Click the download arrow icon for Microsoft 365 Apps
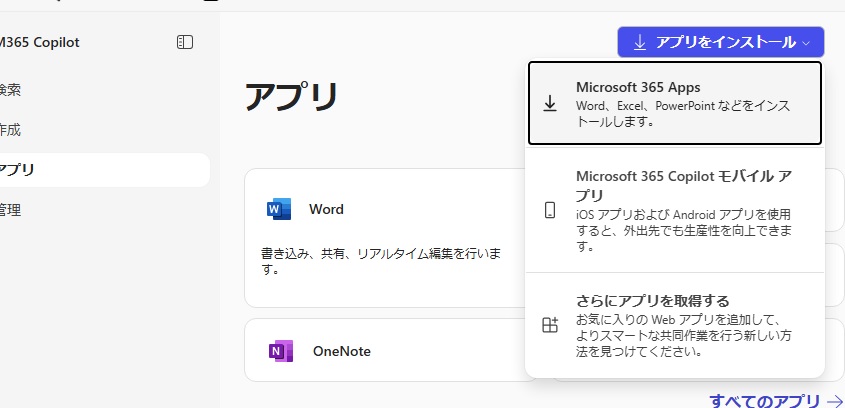This screenshot has height=408, width=845. coord(550,103)
